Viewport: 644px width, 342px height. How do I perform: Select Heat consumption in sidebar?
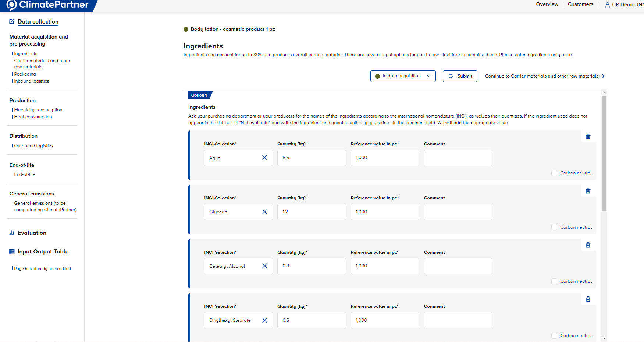33,117
